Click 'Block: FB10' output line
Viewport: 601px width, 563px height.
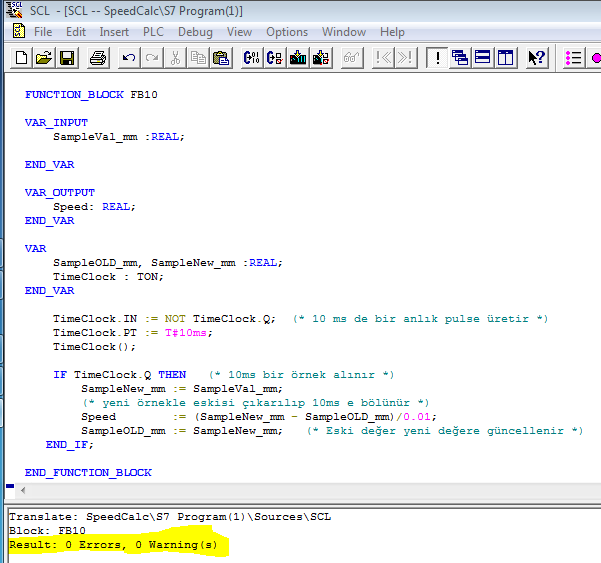coord(48,531)
